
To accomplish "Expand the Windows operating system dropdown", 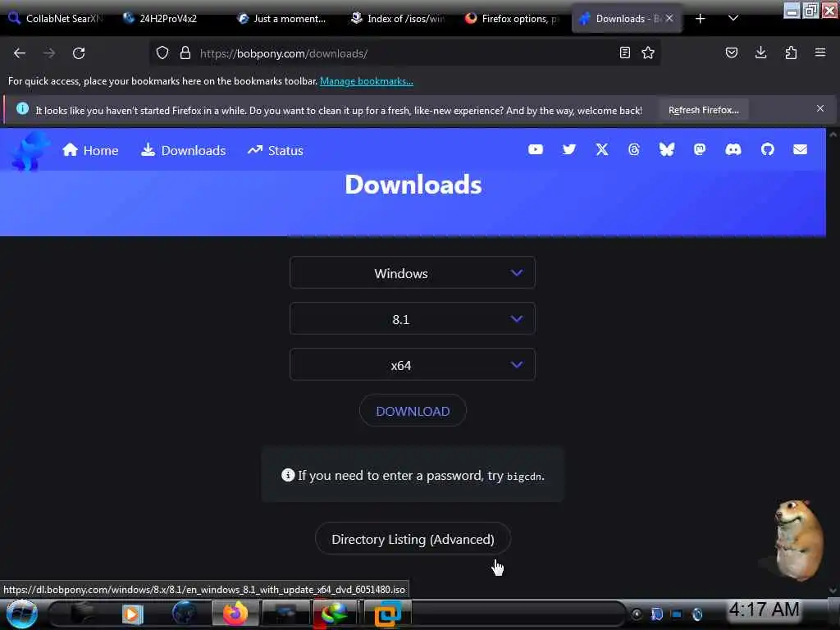I will tap(413, 272).
